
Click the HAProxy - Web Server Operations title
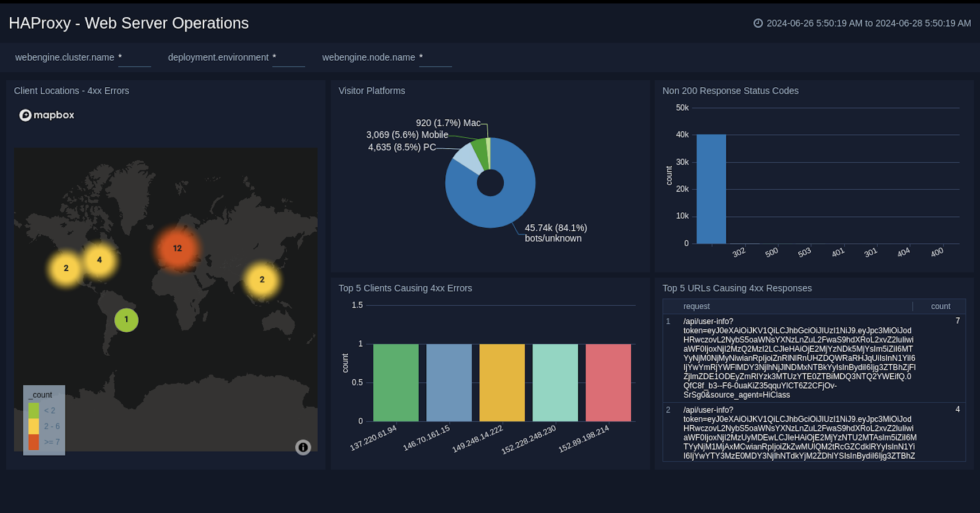[x=129, y=23]
